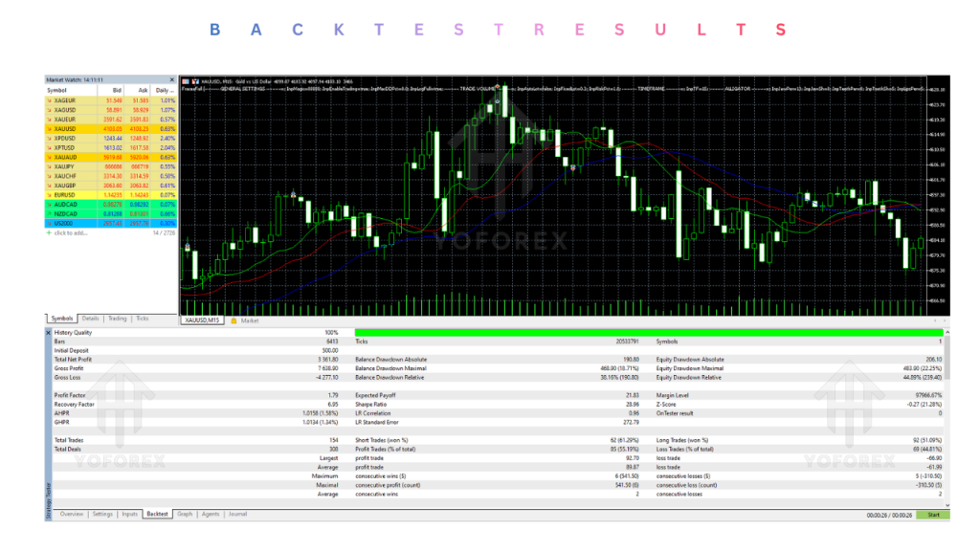This screenshot has height=551, width=980.
Task: Open the Market tab below the chart
Action: [x=250, y=320]
